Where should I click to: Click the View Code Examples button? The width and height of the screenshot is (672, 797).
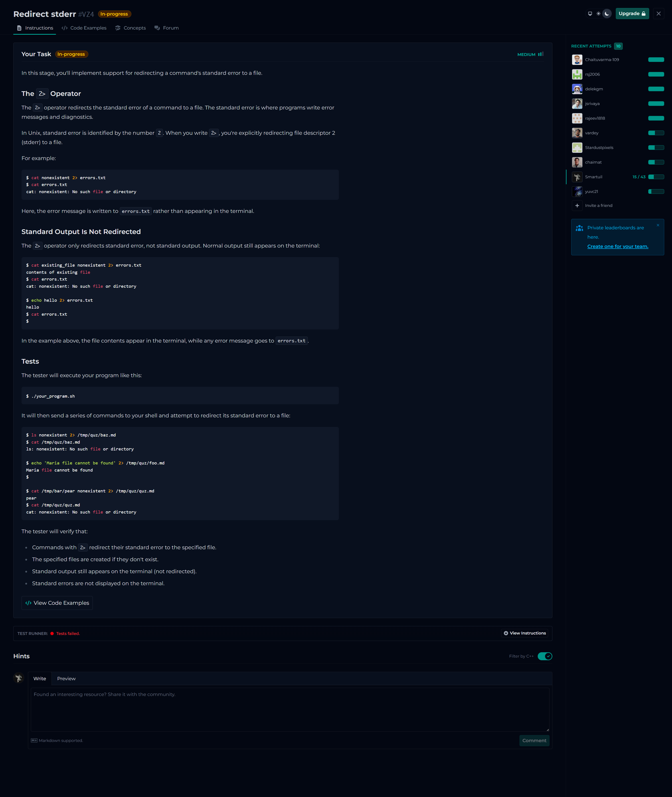(x=57, y=603)
